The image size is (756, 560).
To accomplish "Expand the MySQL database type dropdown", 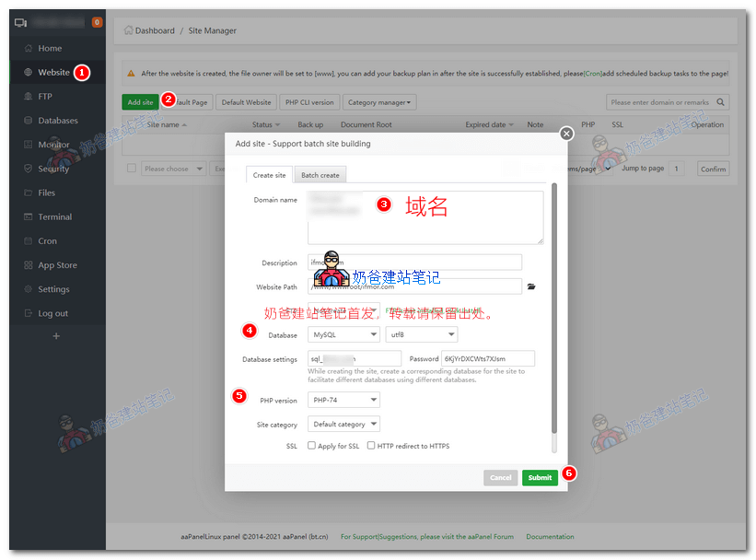I will point(344,335).
